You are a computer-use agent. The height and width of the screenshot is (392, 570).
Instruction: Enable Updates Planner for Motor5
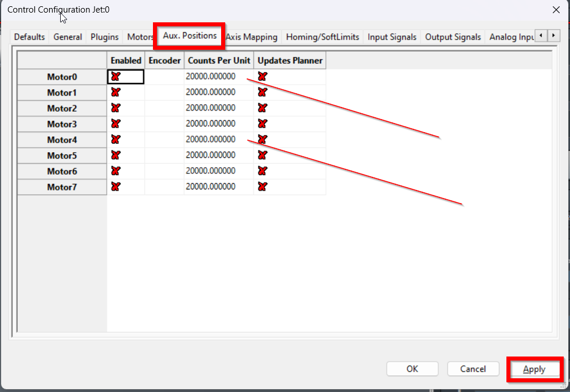262,155
